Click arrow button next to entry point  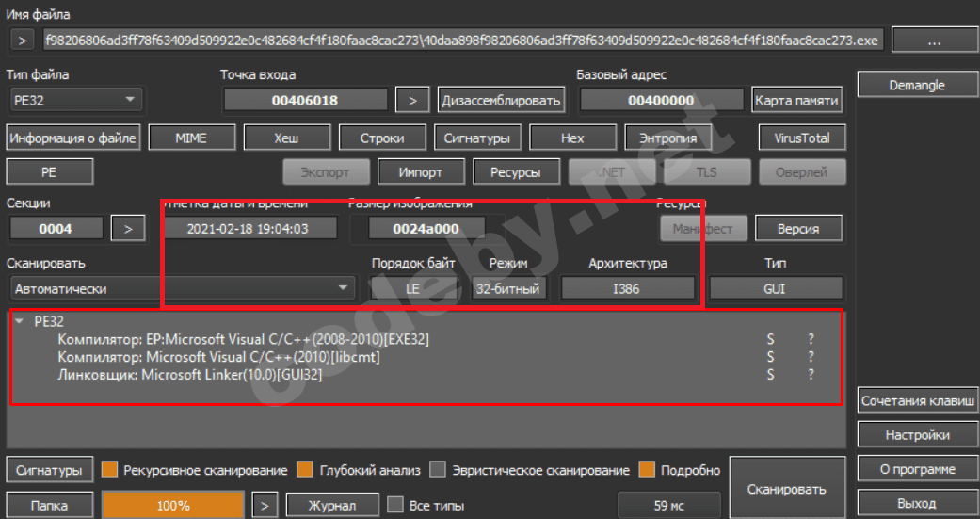(412, 100)
